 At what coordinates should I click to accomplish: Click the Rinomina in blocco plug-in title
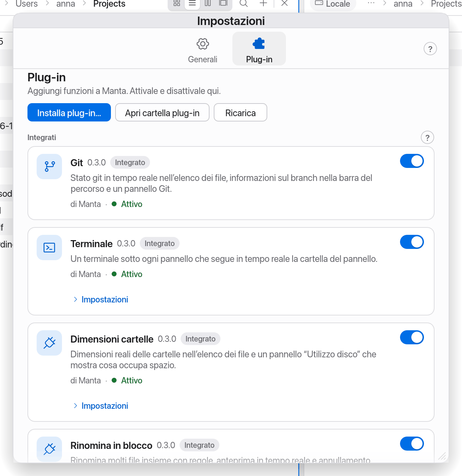tap(111, 445)
